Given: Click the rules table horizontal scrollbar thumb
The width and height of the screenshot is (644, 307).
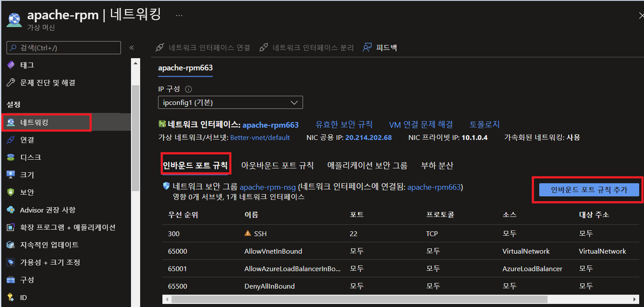Looking at the screenshot, I should 359,300.
